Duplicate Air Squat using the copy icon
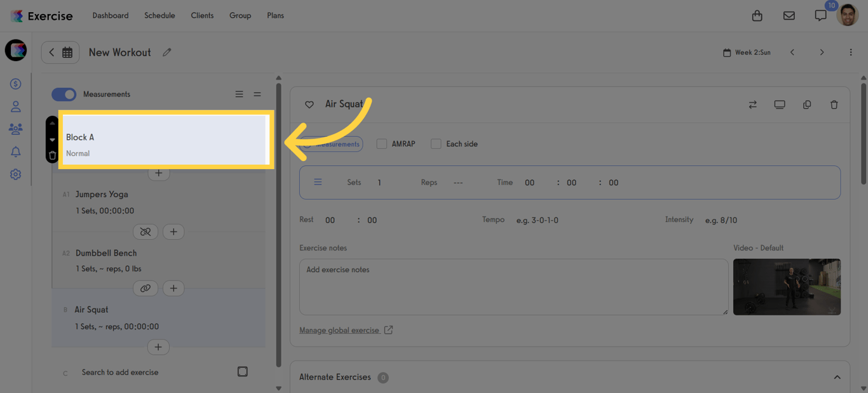 (807, 104)
